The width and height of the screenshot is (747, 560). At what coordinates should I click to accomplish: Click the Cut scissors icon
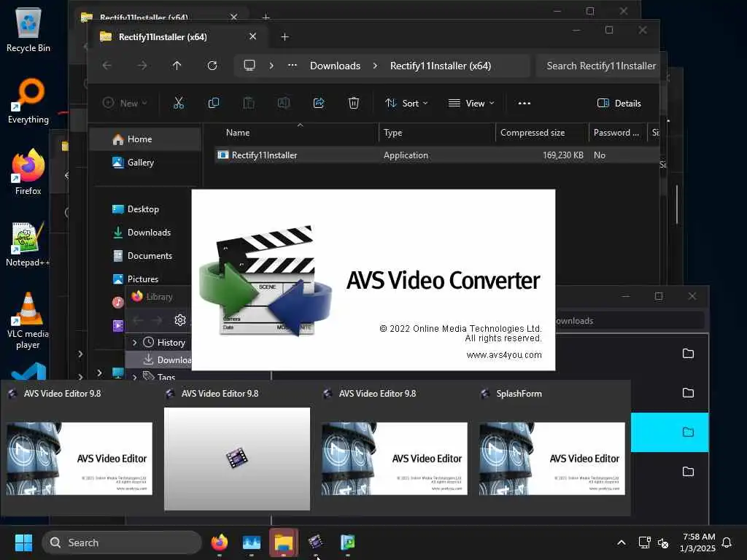click(179, 103)
